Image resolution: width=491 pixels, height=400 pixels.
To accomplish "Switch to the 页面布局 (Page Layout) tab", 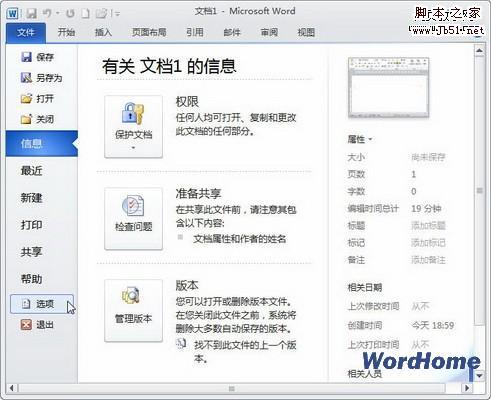I will tap(149, 32).
